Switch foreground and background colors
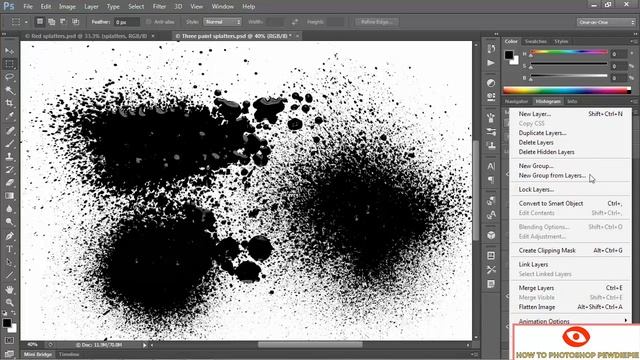The width and height of the screenshot is (640, 360). pyautogui.click(x=13, y=313)
